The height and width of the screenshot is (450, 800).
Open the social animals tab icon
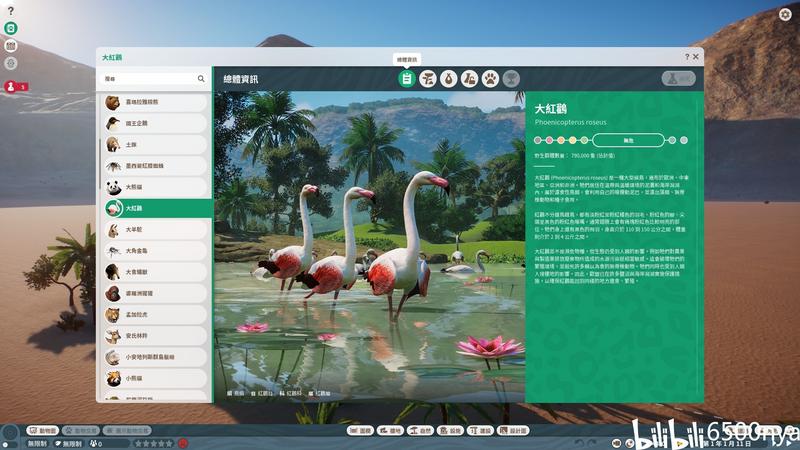click(x=469, y=79)
